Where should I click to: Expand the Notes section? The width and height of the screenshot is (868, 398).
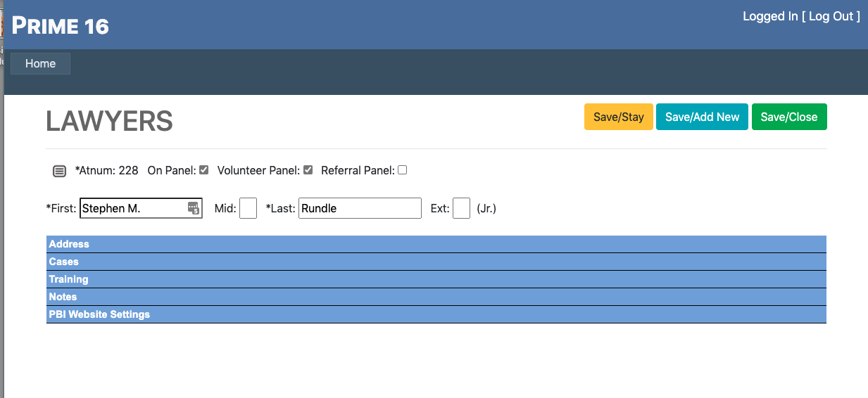click(x=63, y=297)
